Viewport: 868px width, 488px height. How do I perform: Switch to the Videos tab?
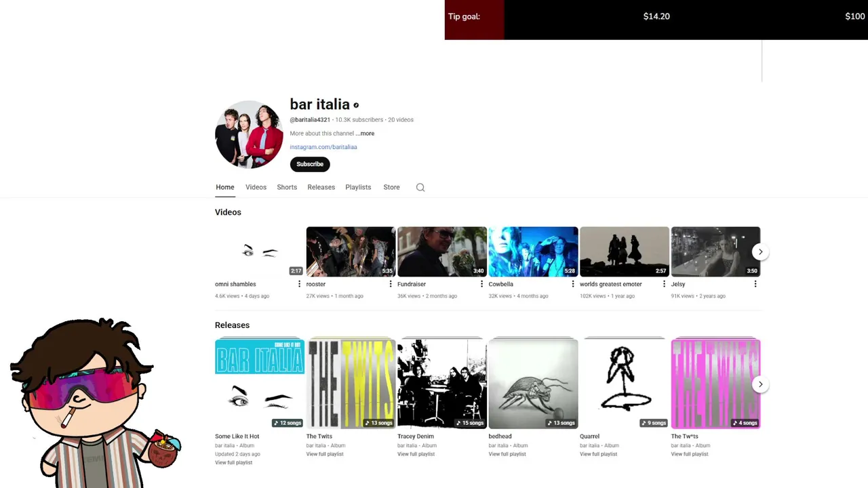pyautogui.click(x=256, y=187)
